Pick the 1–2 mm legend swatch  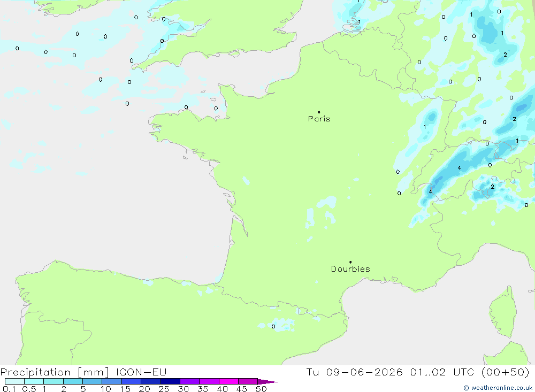click(53, 381)
